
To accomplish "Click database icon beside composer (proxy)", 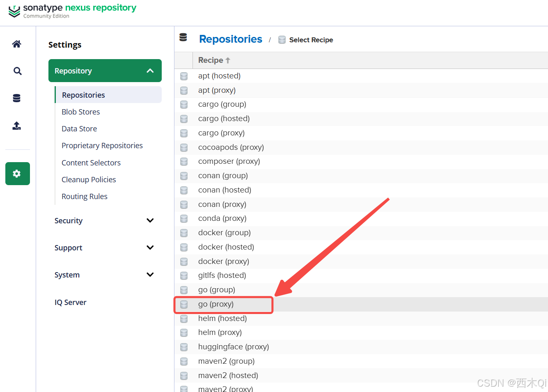I will tap(184, 161).
